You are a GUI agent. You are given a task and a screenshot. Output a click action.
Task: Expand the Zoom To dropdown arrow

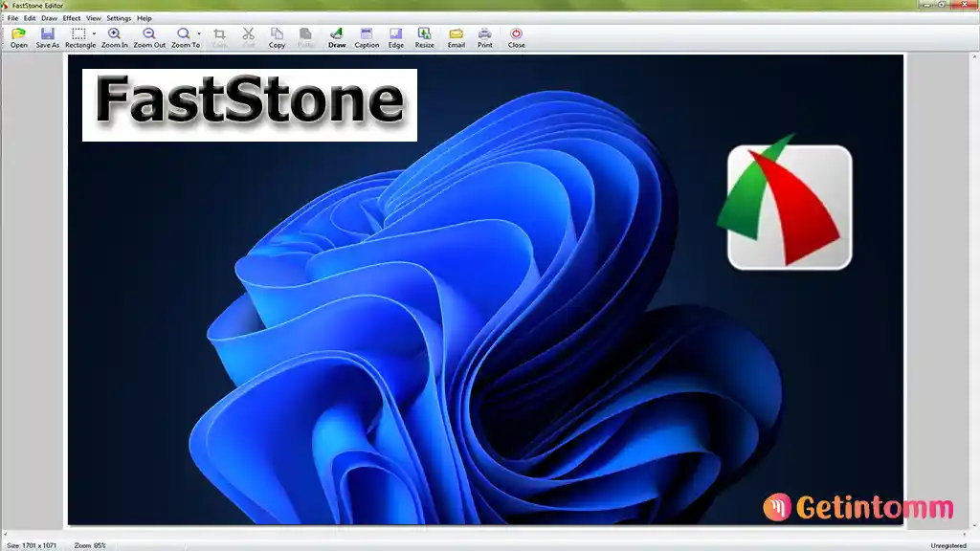coord(199,33)
